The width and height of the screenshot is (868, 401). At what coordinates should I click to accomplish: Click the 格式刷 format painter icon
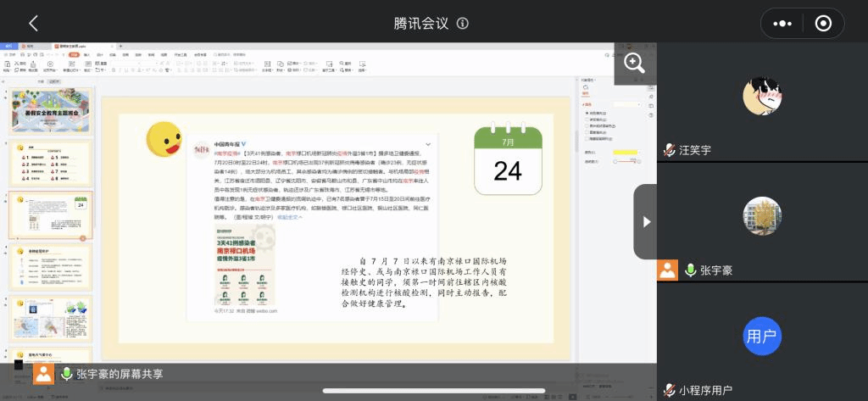point(33,64)
